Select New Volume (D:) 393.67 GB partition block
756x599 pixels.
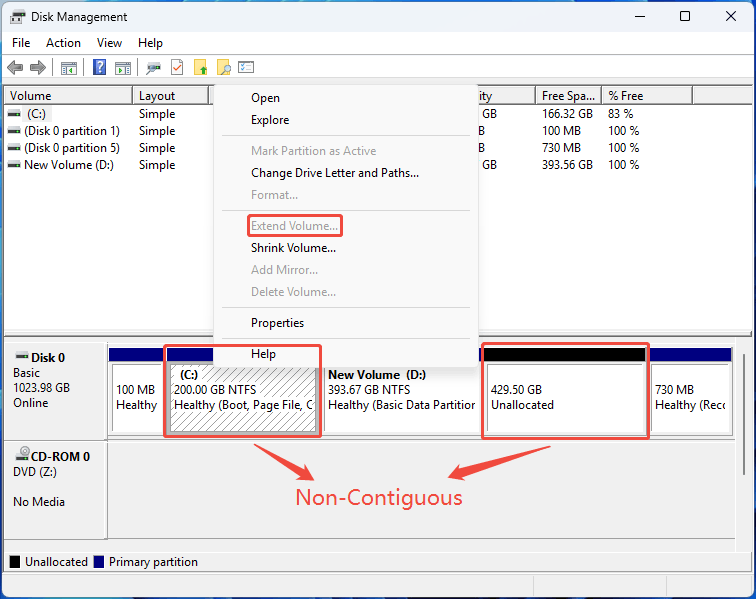(402, 397)
